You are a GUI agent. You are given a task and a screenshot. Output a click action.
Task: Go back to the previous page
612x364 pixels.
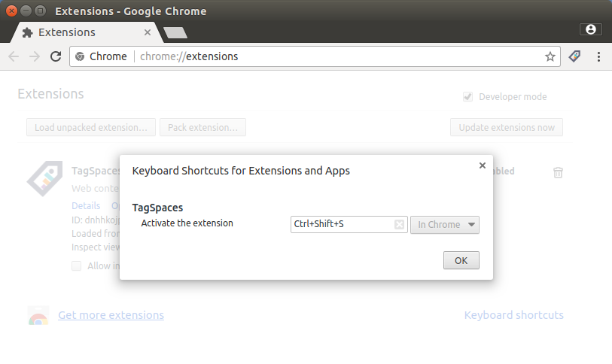(x=14, y=56)
